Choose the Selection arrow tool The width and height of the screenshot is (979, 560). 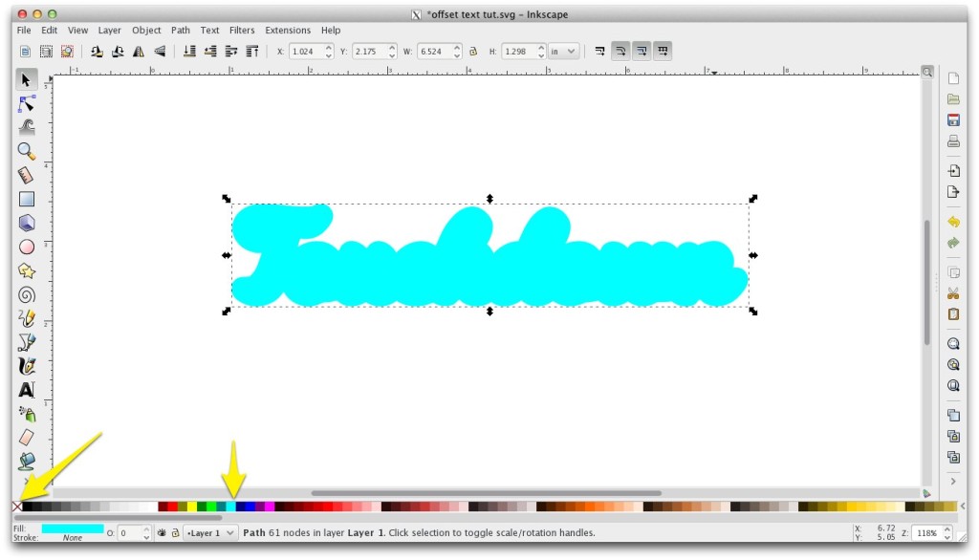pyautogui.click(x=26, y=80)
